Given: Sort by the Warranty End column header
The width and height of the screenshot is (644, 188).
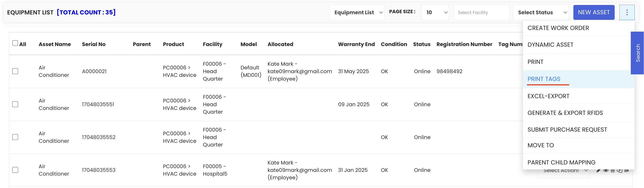Looking at the screenshot, I should (356, 44).
